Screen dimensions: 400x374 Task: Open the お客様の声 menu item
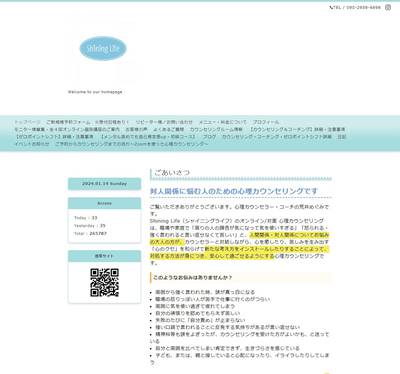136,129
